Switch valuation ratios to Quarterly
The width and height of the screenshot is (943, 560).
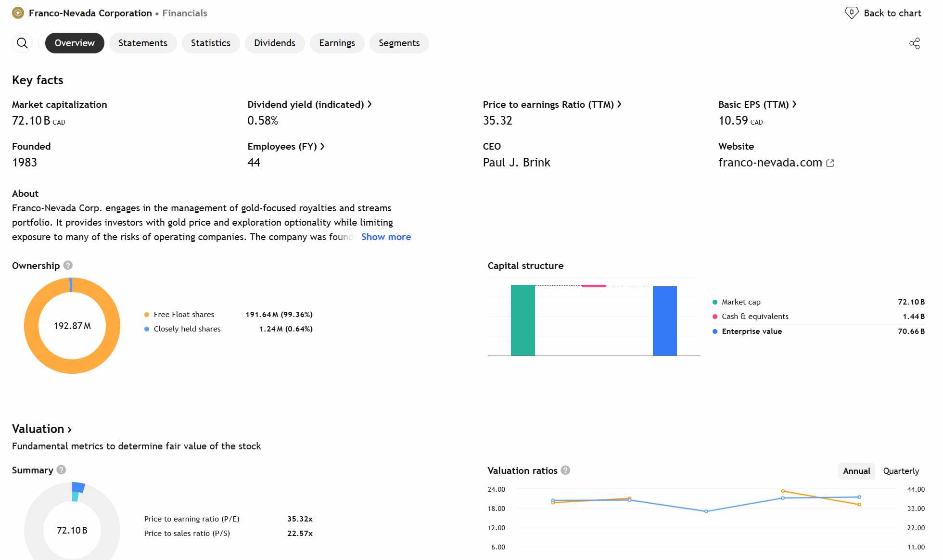[x=901, y=471]
